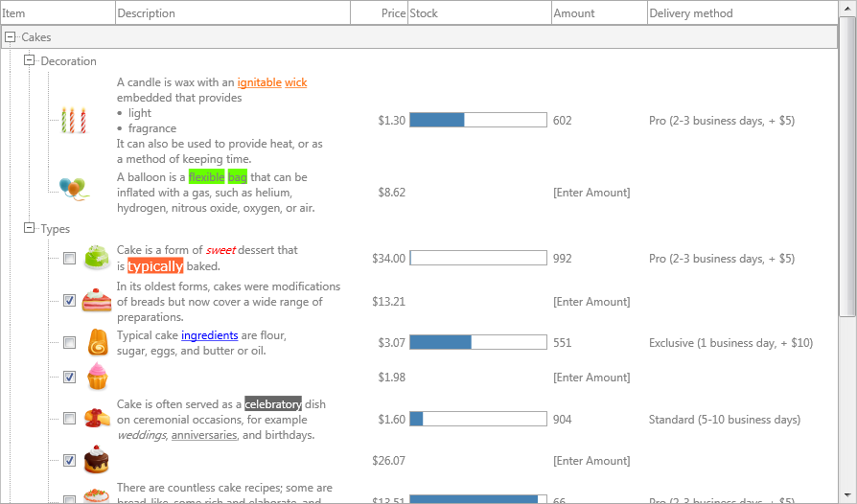
Task: Select the green frosted cake icon
Action: 97,258
